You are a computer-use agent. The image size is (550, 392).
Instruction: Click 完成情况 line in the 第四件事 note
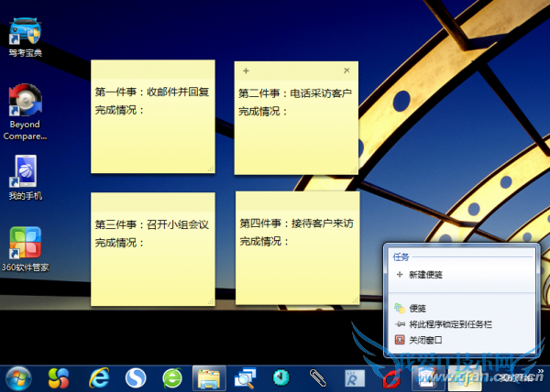pyautogui.click(x=264, y=242)
